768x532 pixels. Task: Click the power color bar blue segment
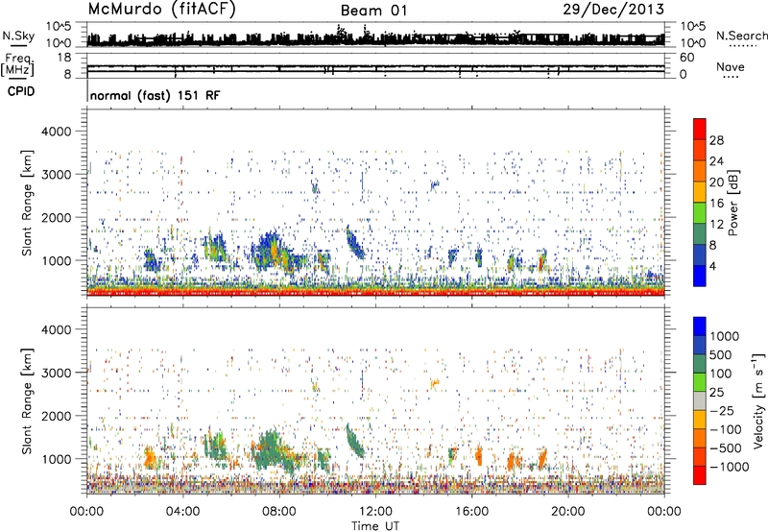tap(700, 276)
